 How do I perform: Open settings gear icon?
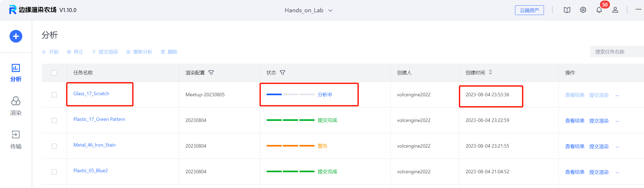coord(583,10)
